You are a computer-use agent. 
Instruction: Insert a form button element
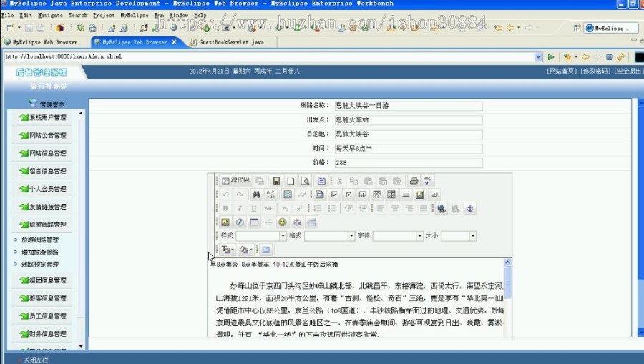406,195
